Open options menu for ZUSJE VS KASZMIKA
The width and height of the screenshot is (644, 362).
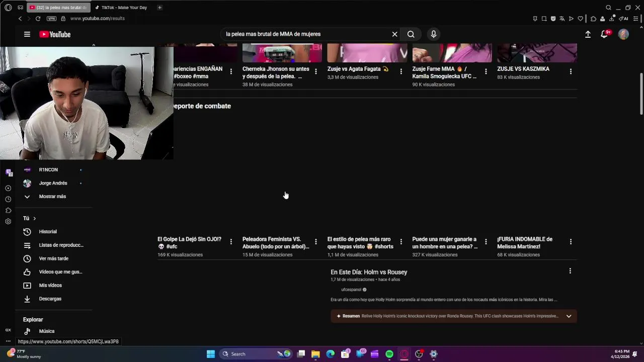point(571,71)
